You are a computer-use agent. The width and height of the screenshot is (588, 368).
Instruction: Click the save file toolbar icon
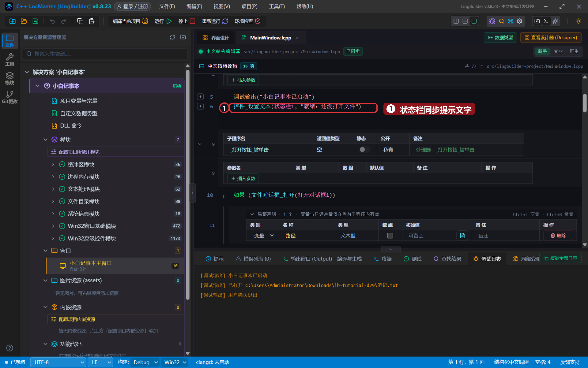click(36, 21)
